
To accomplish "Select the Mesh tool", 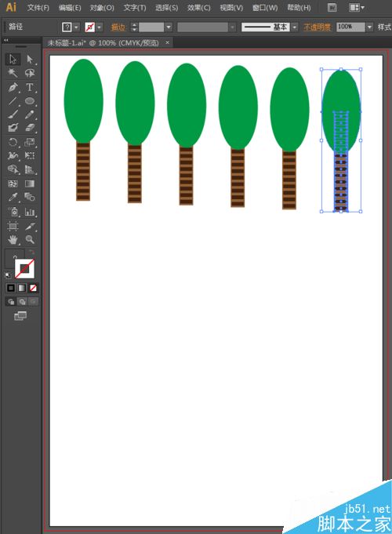I will pyautogui.click(x=13, y=183).
